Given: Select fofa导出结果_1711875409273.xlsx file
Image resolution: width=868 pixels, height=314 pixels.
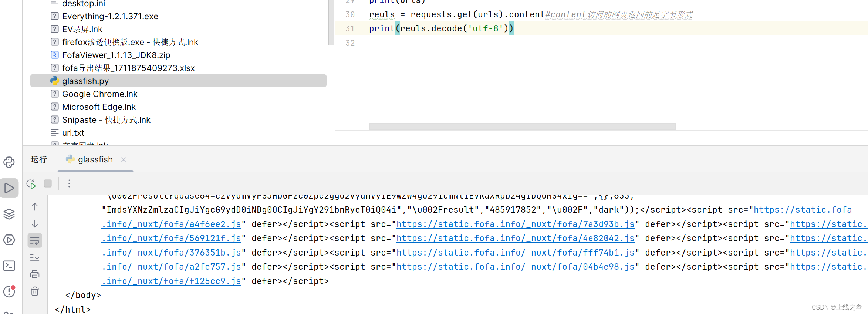Looking at the screenshot, I should [128, 68].
